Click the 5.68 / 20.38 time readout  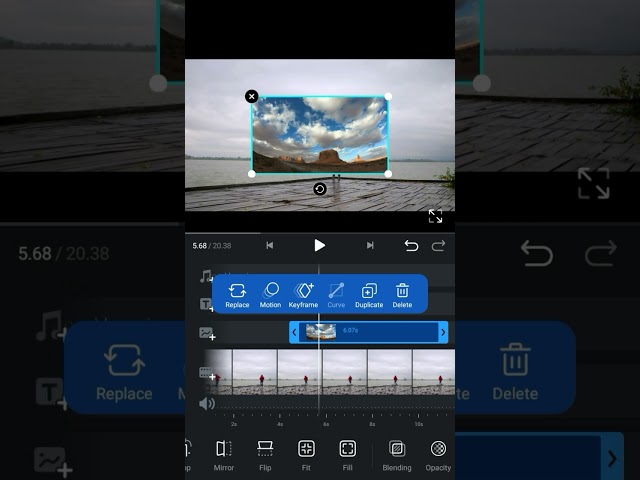coord(211,246)
